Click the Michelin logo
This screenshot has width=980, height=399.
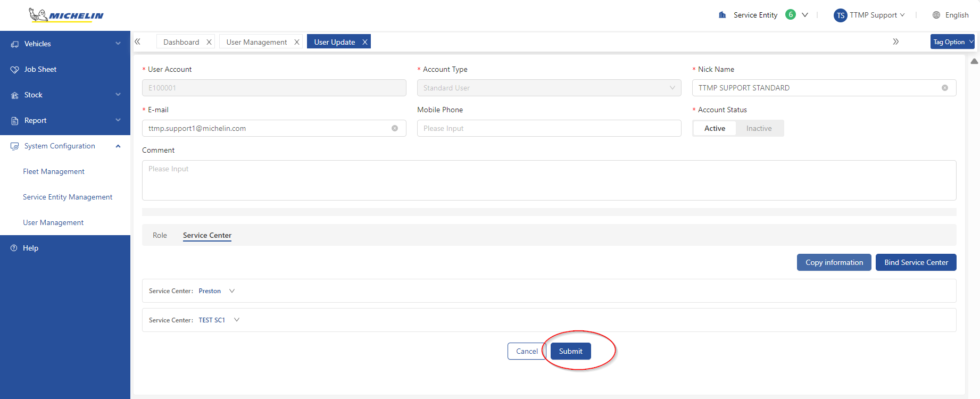pyautogui.click(x=66, y=15)
